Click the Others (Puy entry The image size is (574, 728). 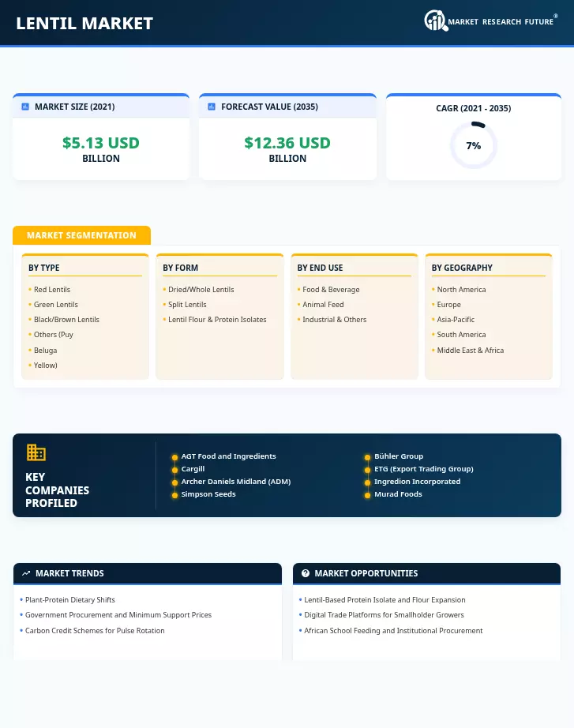[54, 335]
